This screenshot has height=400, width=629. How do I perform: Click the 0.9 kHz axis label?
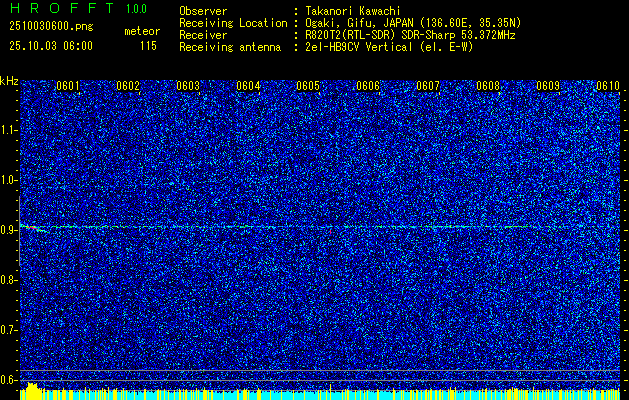coord(8,230)
